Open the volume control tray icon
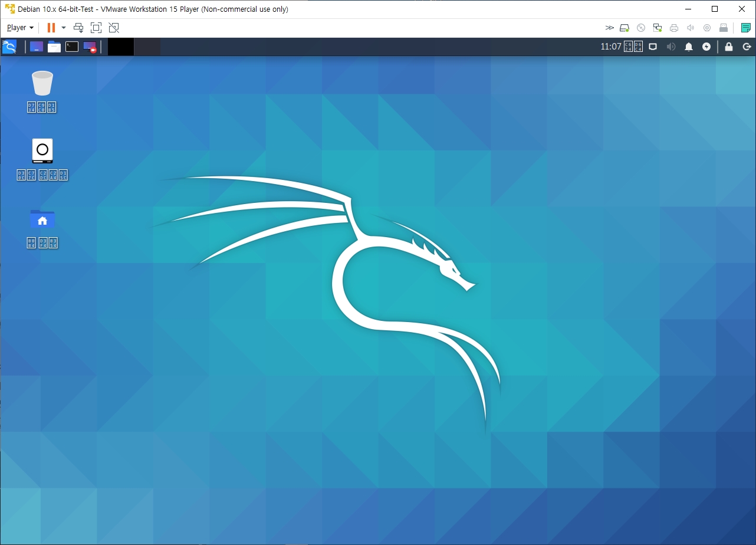 (x=671, y=47)
